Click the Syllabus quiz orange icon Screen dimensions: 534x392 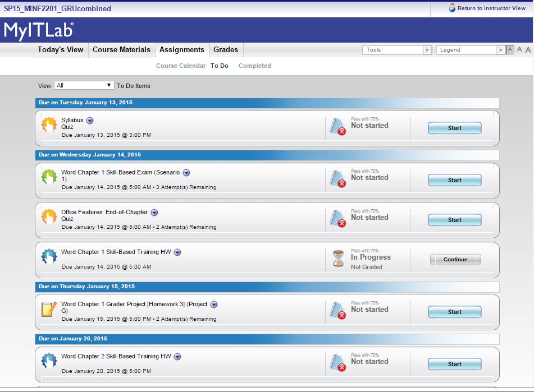pos(49,124)
